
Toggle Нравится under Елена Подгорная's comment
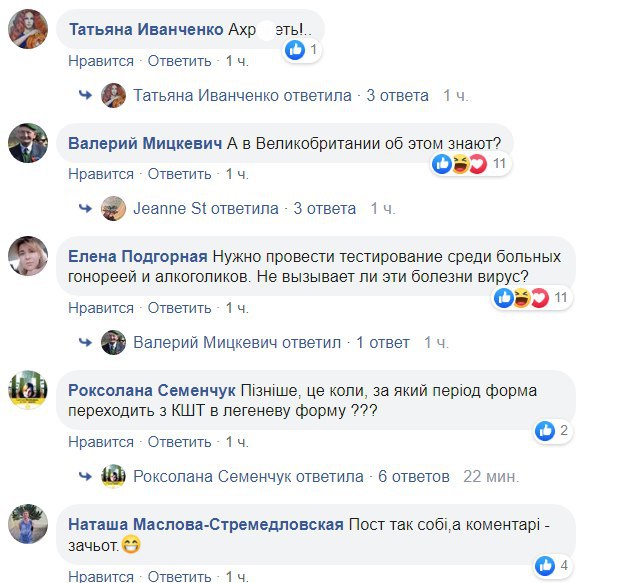point(101,308)
